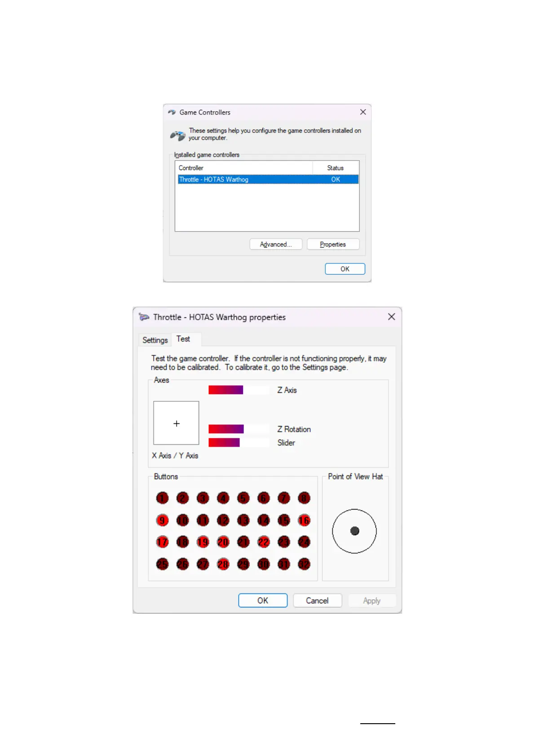The height and width of the screenshot is (756, 535).
Task: Open Properties for the selected controller
Action: [x=333, y=244]
